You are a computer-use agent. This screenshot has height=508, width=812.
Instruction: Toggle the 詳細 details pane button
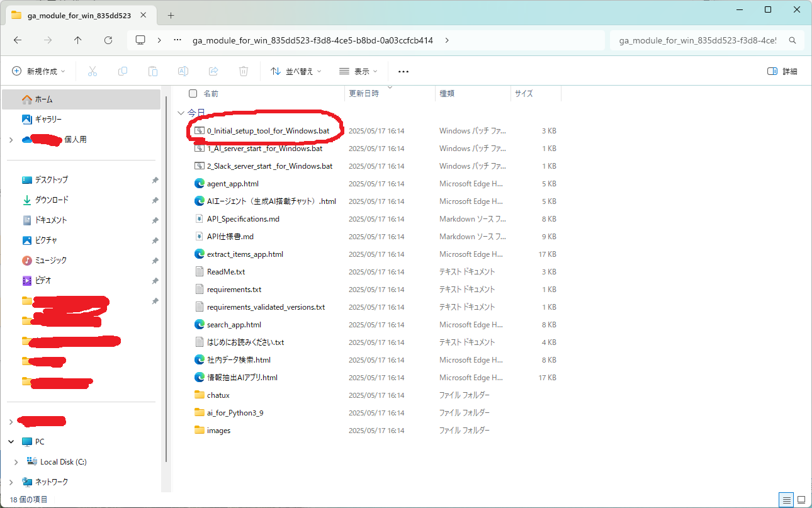782,71
